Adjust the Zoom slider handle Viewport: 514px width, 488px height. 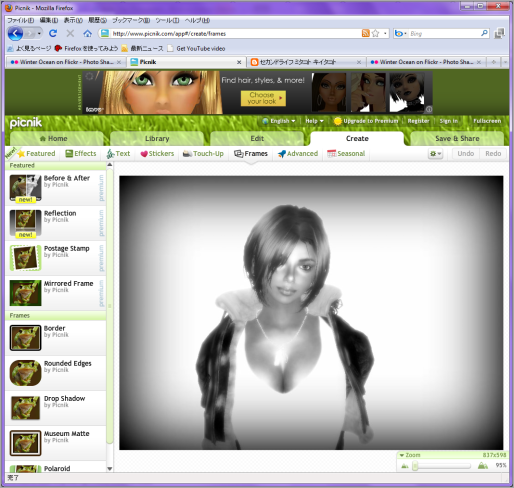click(415, 466)
